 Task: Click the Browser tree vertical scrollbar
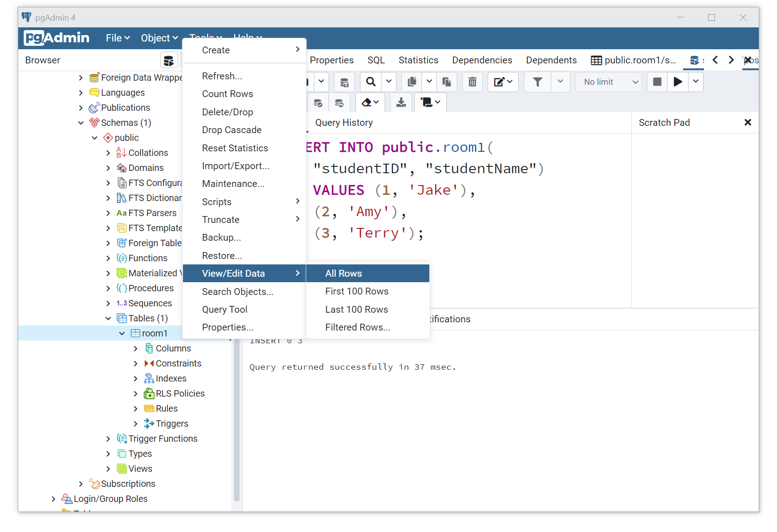[x=237, y=419]
